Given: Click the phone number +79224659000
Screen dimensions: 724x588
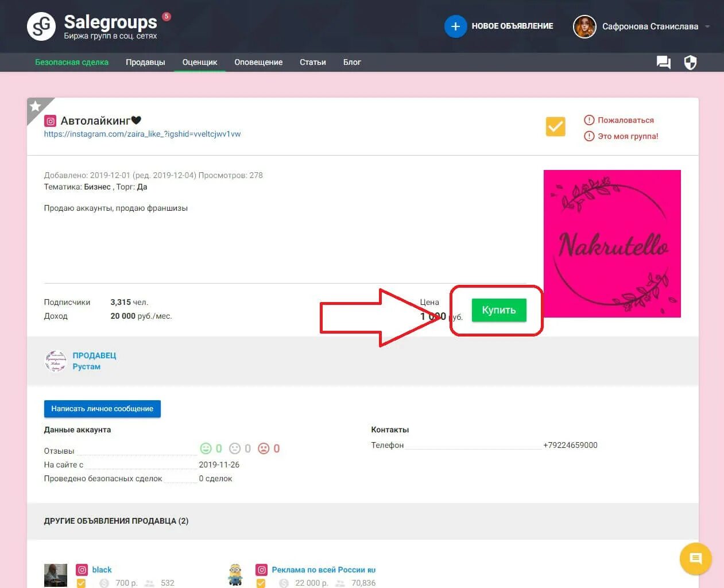Looking at the screenshot, I should pyautogui.click(x=570, y=445).
